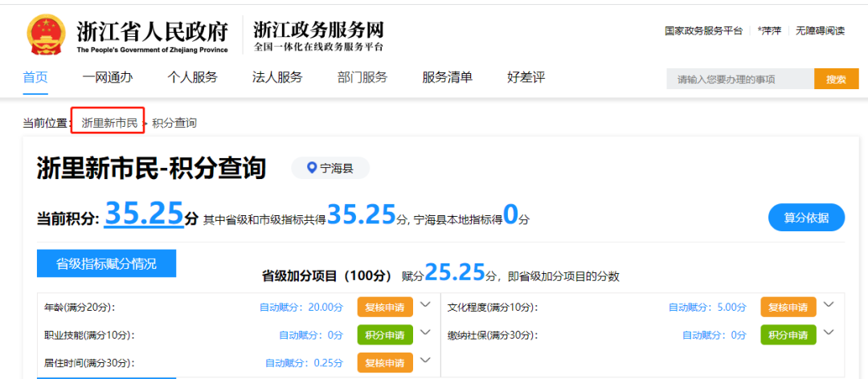Screen dimensions: 868x379
Task: Expand the 职业技能 row chevron
Action: point(425,332)
